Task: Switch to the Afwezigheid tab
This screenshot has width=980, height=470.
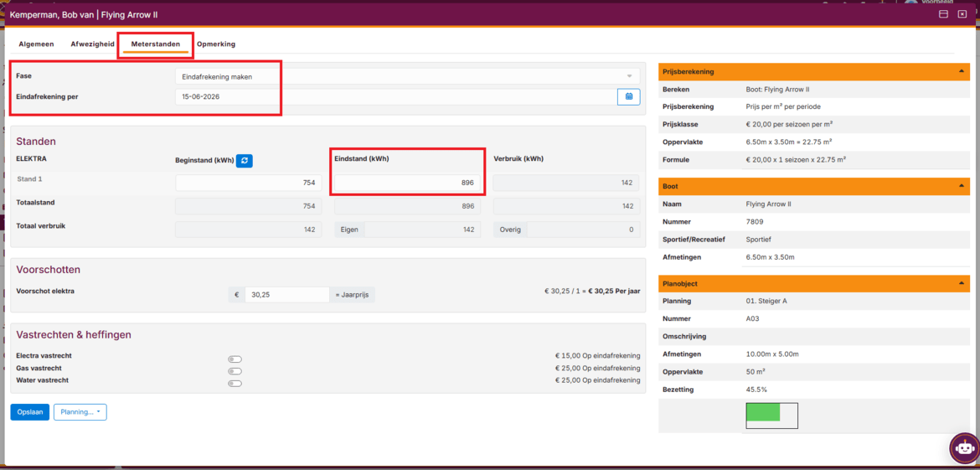Action: [x=92, y=44]
